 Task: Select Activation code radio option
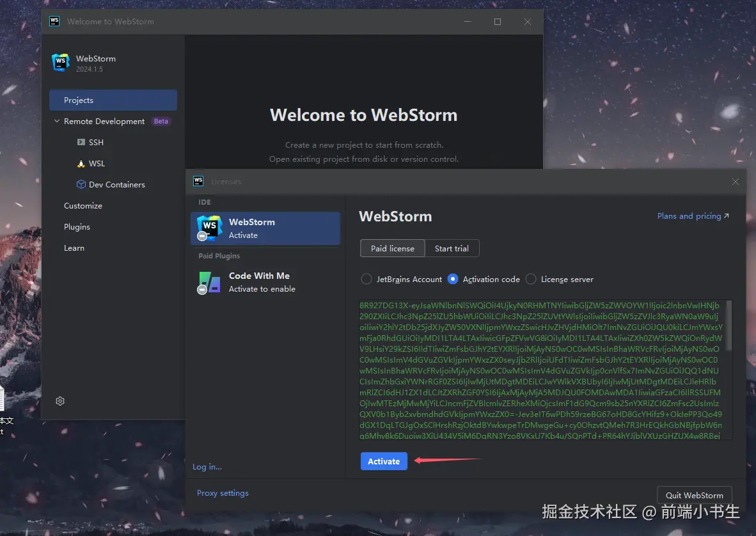(x=453, y=279)
